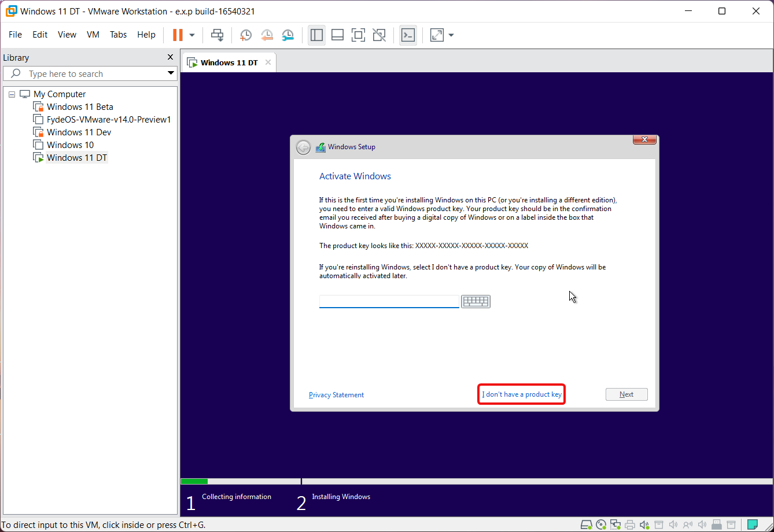This screenshot has width=774, height=532.
Task: Open the VM menu
Action: [93, 35]
